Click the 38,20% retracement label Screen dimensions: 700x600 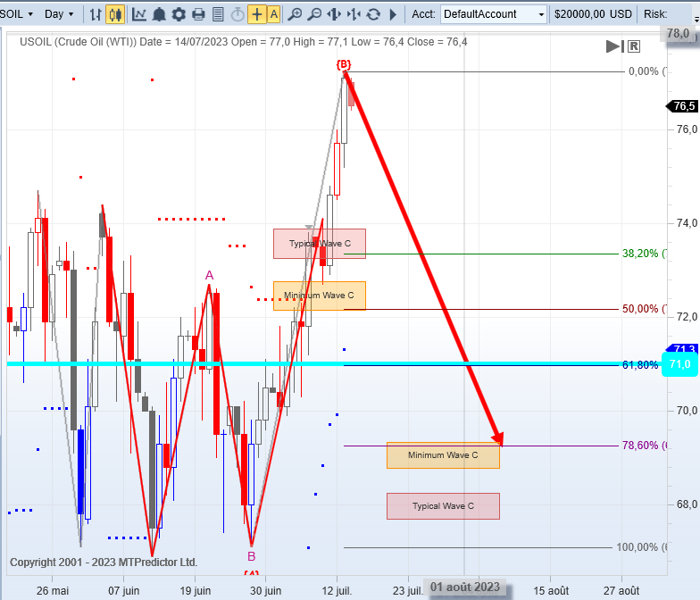[x=645, y=254]
